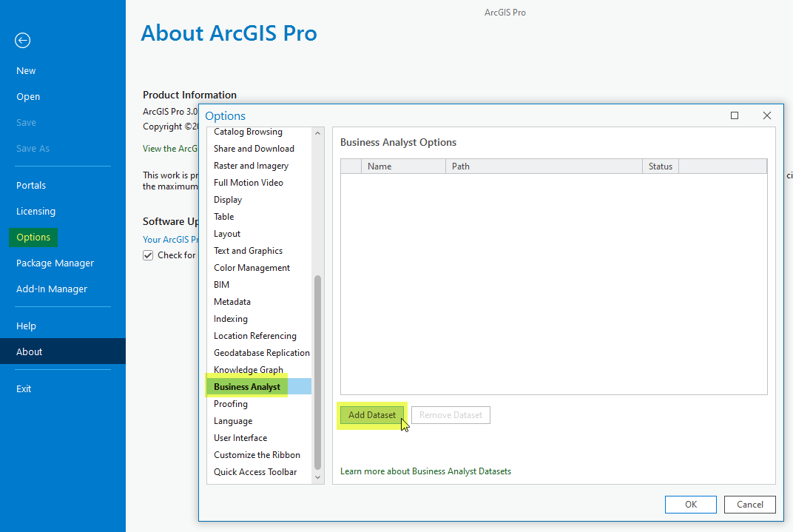The image size is (793, 532).
Task: Select Metadata option
Action: pyautogui.click(x=232, y=302)
